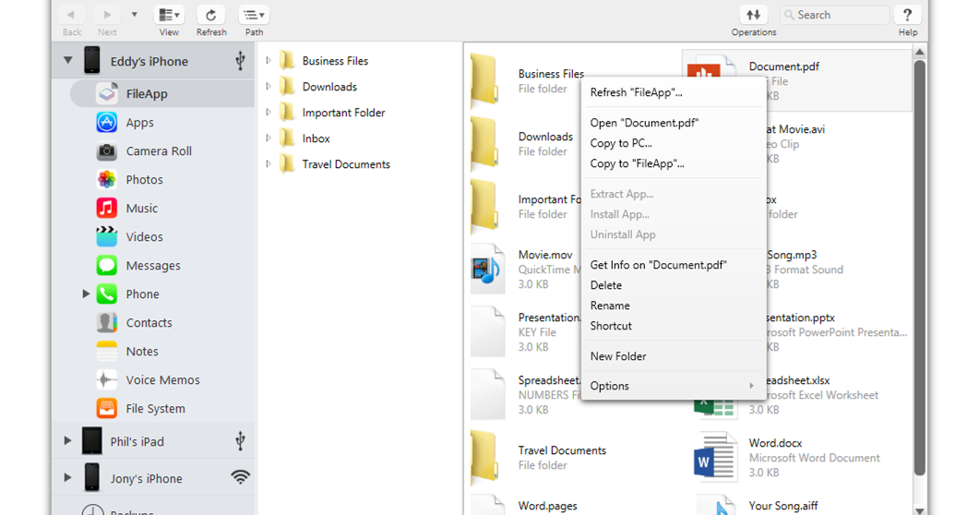Open Help question mark icon
The height and width of the screenshot is (515, 980).
click(907, 15)
